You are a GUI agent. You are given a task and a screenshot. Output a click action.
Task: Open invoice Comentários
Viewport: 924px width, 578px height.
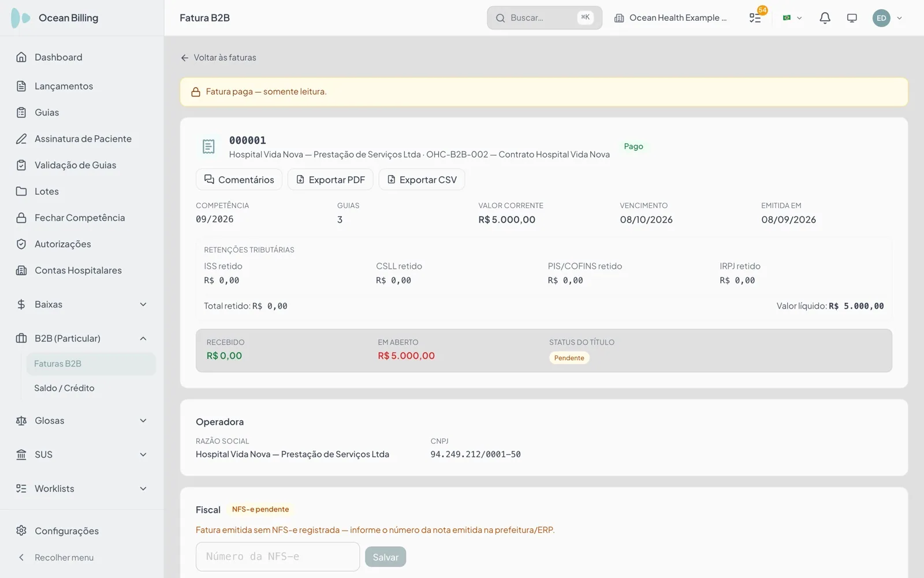[x=239, y=180]
